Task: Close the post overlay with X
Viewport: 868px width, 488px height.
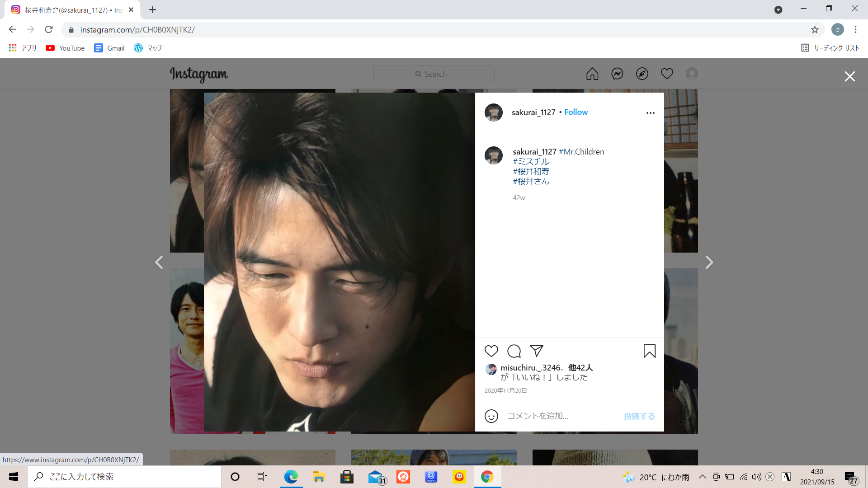Action: pos(849,76)
